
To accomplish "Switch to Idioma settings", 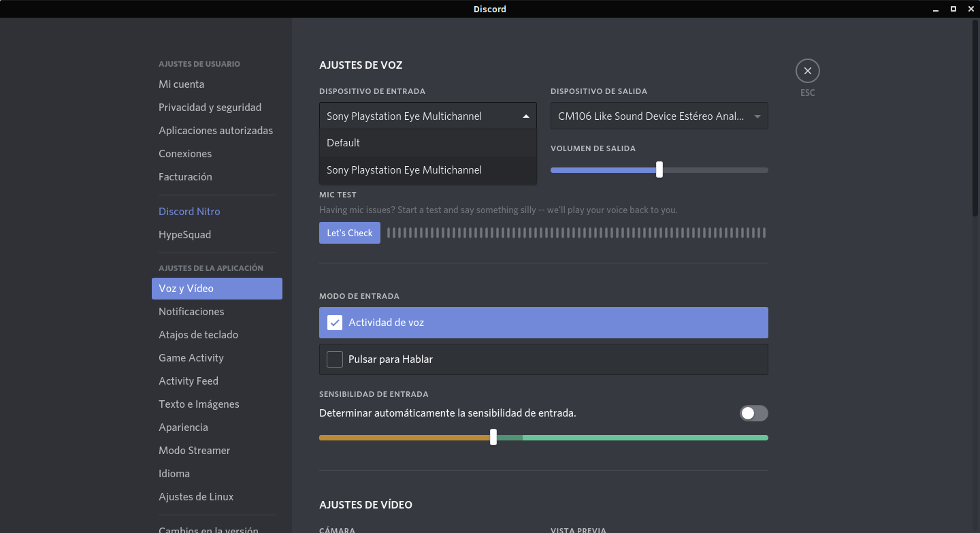I will point(174,473).
